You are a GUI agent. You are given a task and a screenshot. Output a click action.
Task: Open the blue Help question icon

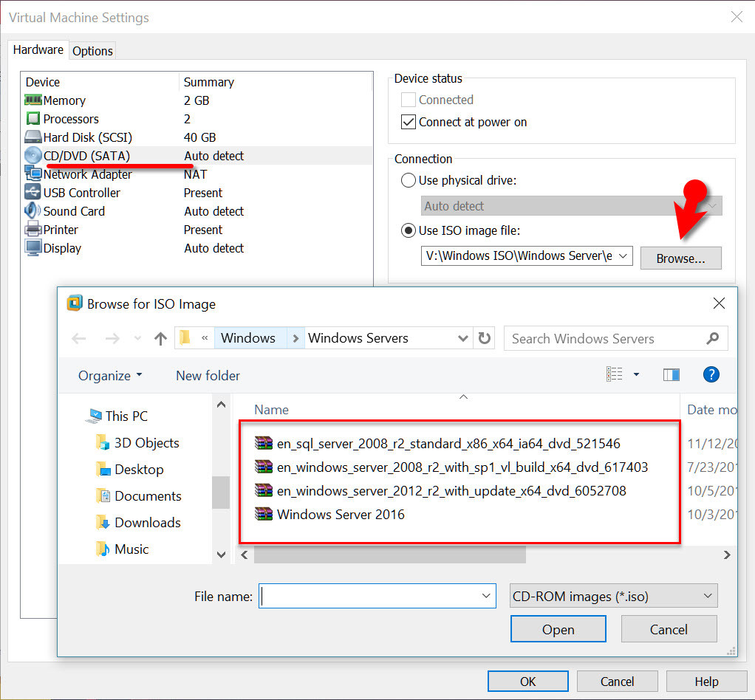click(711, 374)
